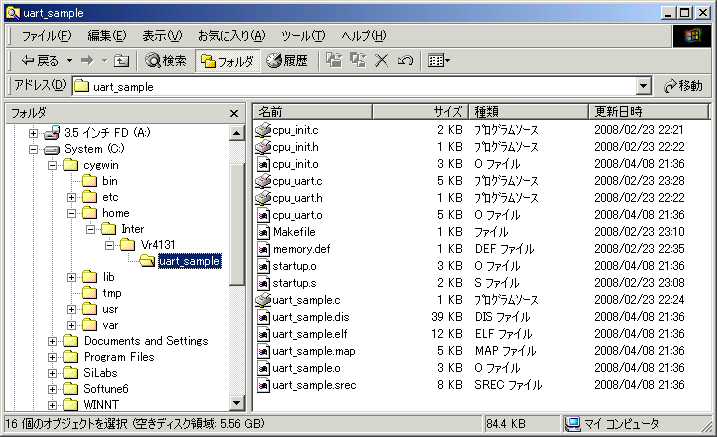Viewport: 717px width, 437px height.
Task: Expand the etc folder node
Action: [x=71, y=197]
